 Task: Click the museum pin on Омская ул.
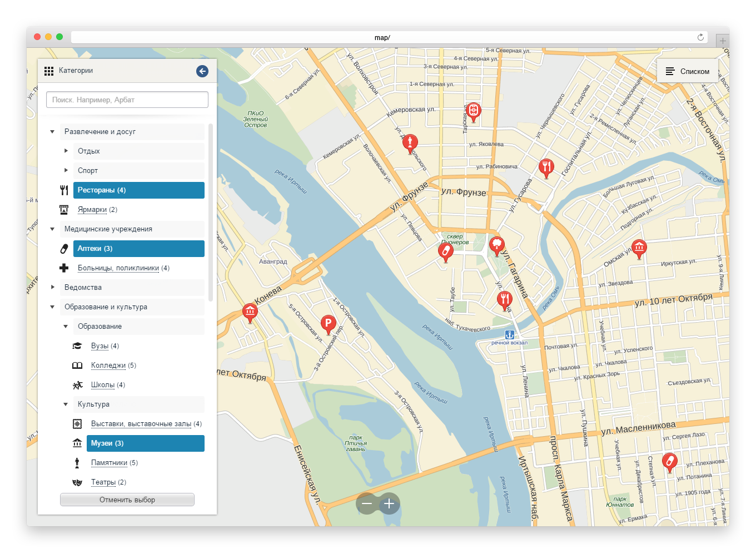[x=639, y=249]
